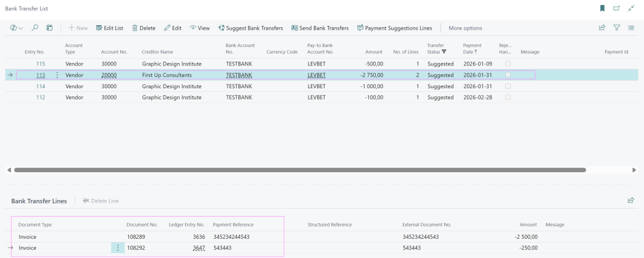Click the scrollbar left arrow
This screenshot has height=258, width=644.
coord(9,170)
